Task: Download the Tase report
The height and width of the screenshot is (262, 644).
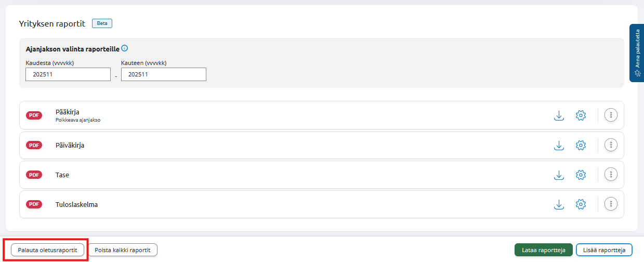Action: [x=559, y=175]
